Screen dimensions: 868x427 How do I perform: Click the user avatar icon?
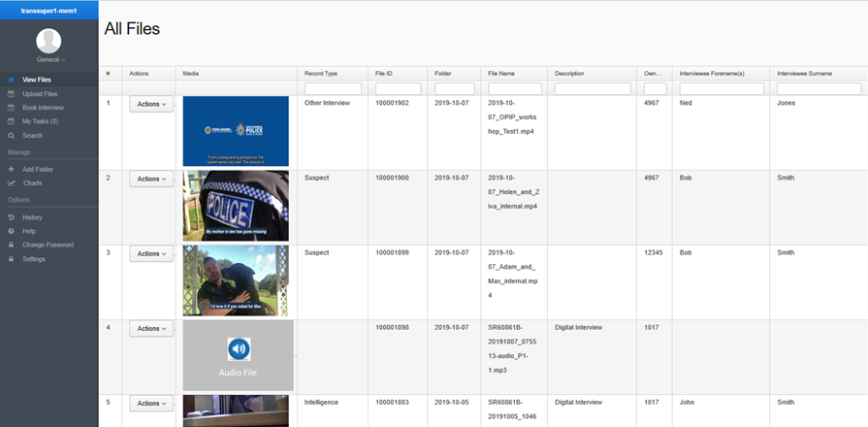click(x=48, y=41)
